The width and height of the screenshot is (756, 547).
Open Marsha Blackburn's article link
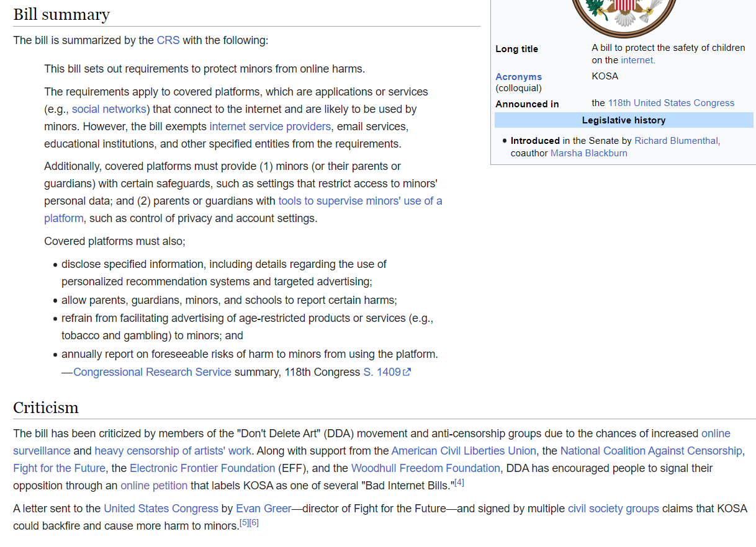589,153
